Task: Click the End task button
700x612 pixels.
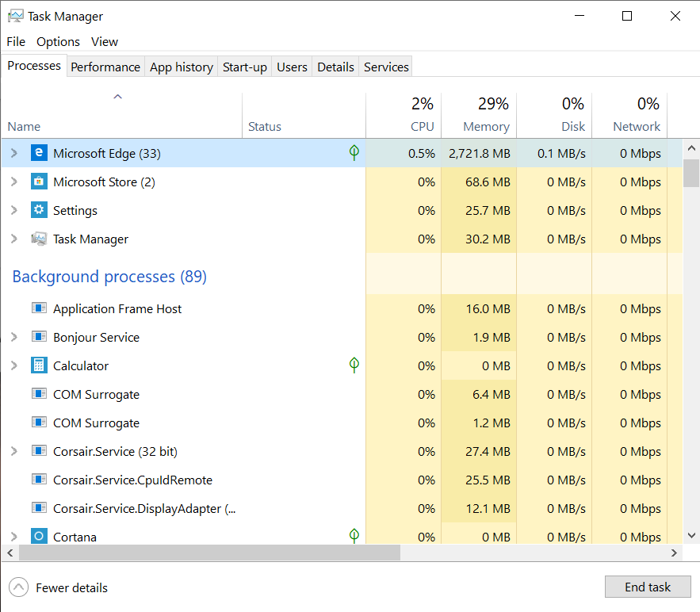Action: point(648,587)
